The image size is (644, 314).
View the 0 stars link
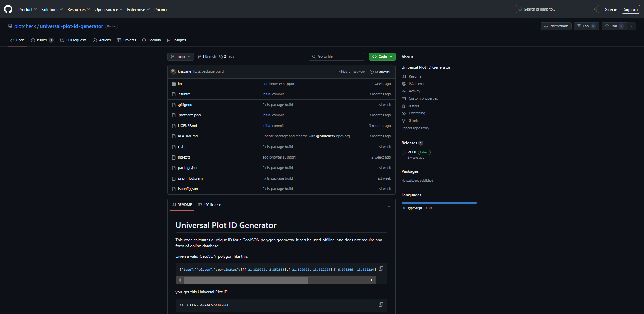[414, 106]
